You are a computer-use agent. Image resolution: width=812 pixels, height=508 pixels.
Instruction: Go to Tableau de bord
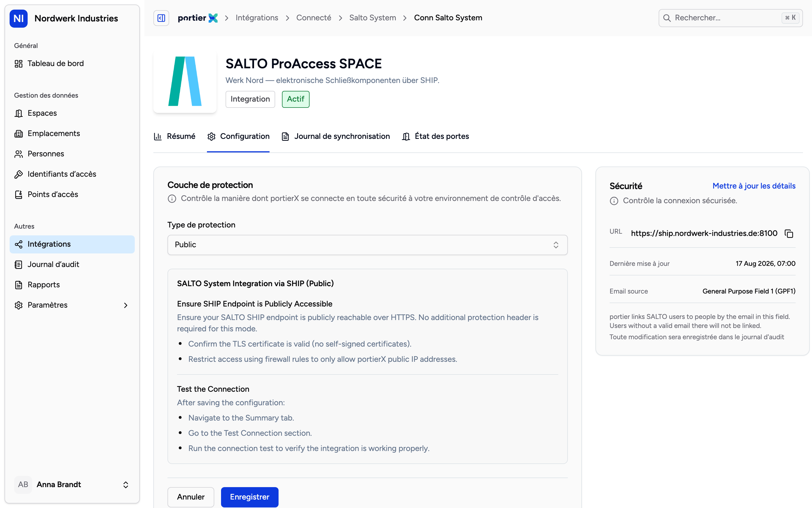click(72, 63)
